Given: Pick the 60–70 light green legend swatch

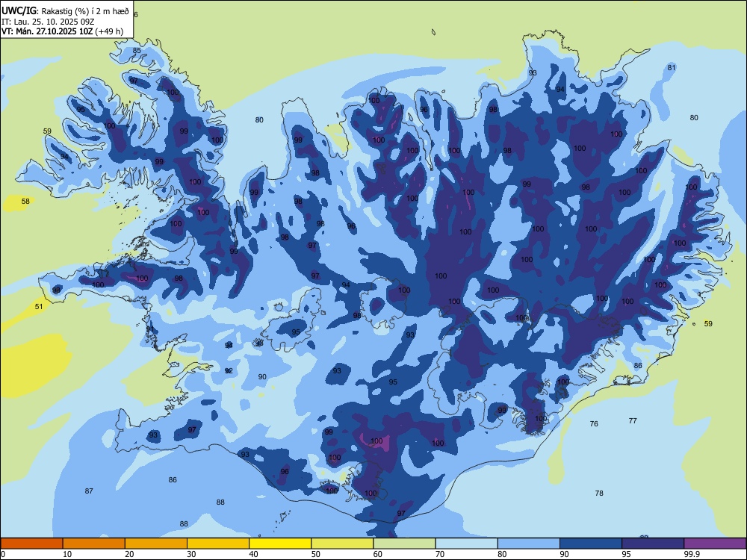Looking at the screenshot, I should tap(404, 544).
